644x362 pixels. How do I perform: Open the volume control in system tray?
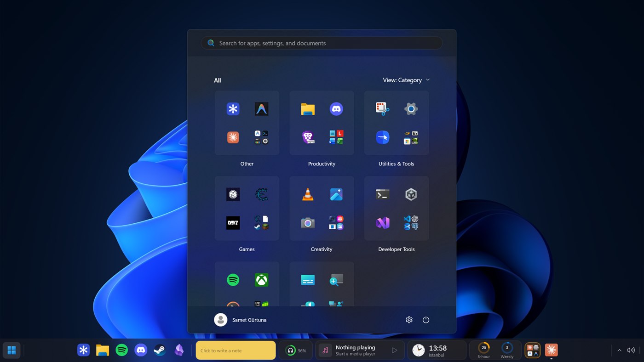point(631,351)
